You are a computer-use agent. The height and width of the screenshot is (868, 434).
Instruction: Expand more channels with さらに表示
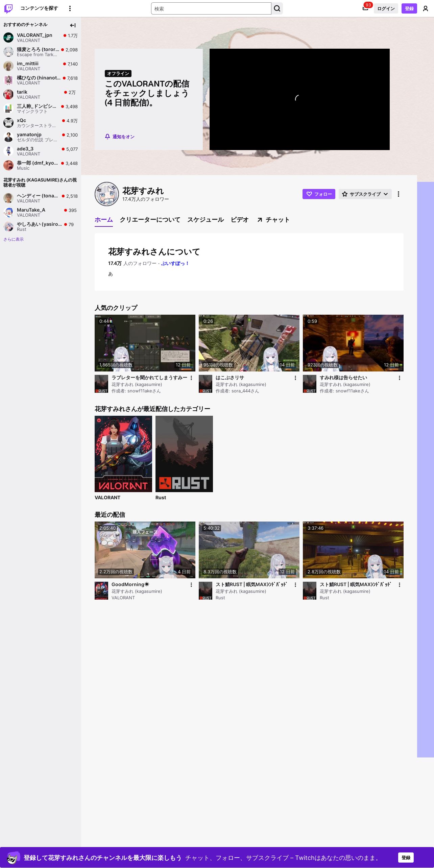click(x=14, y=239)
